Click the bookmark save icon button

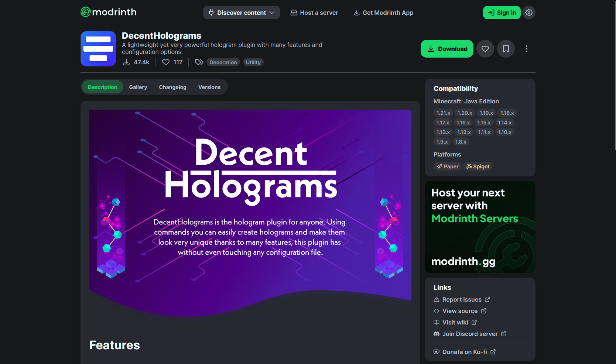pyautogui.click(x=506, y=49)
